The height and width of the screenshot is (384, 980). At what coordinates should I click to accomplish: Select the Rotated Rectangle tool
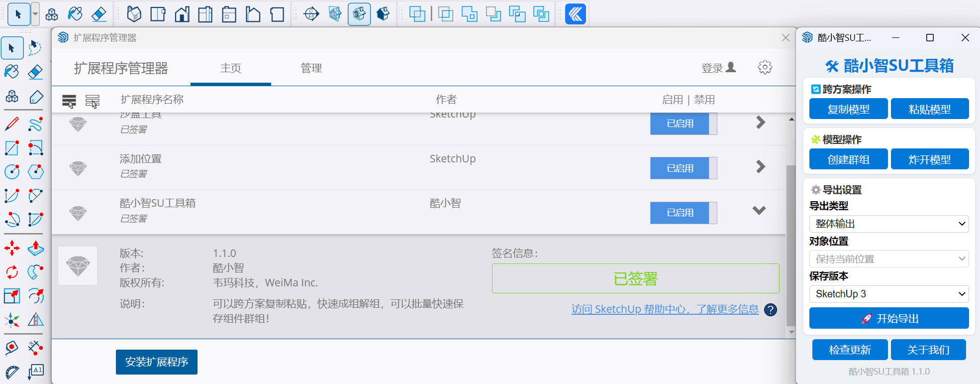pyautogui.click(x=35, y=148)
